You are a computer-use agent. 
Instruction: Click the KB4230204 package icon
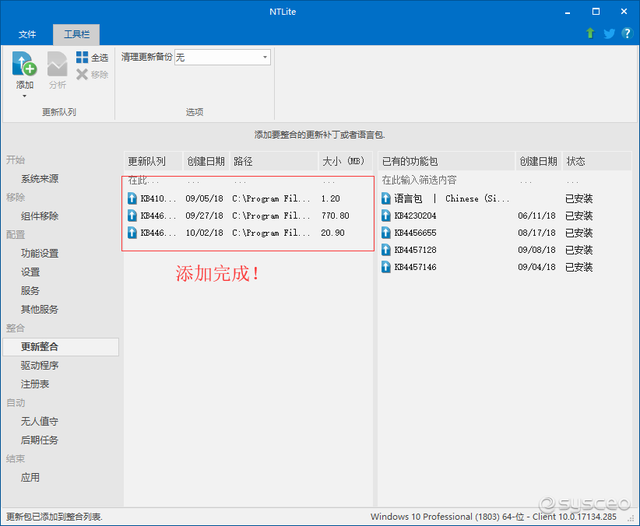386,216
